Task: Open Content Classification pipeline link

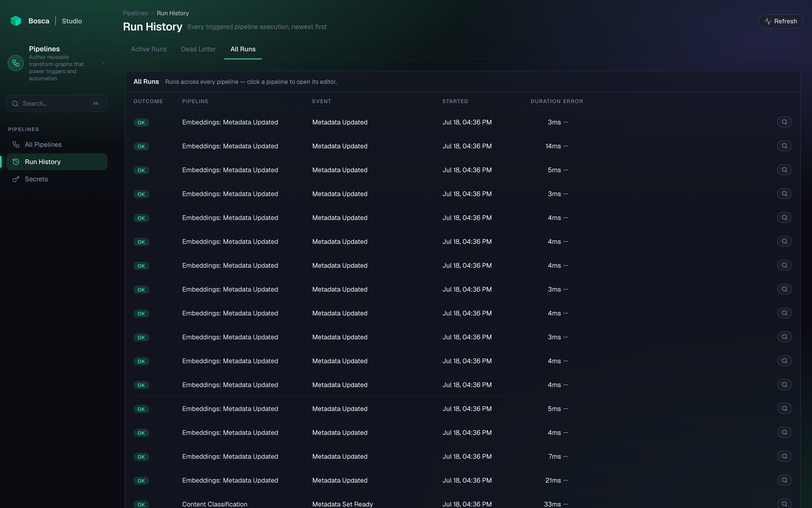Action: 215,504
